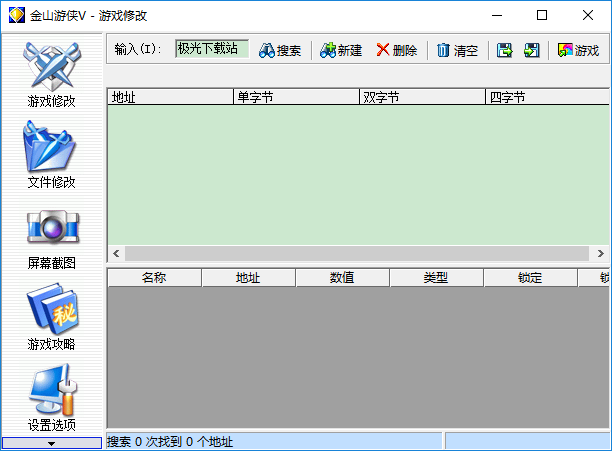Viewport: 612px width, 451px height.
Task: Close the 金山游侠V window
Action: [x=588, y=15]
